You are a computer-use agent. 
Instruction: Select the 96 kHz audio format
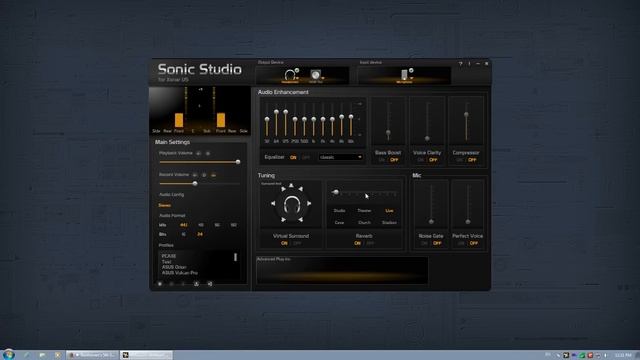tap(217, 225)
